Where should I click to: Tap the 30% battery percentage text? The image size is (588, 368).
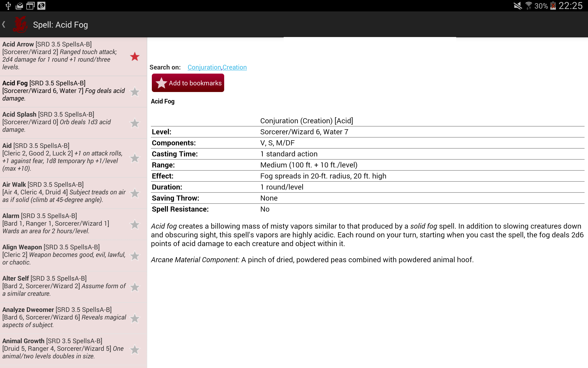(541, 6)
